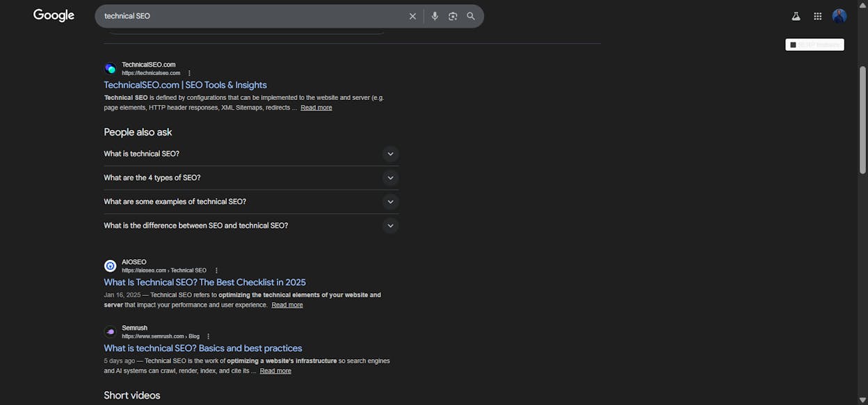Open "What is technical SEO? Basics and best practices"
868x405 pixels.
pyautogui.click(x=203, y=348)
